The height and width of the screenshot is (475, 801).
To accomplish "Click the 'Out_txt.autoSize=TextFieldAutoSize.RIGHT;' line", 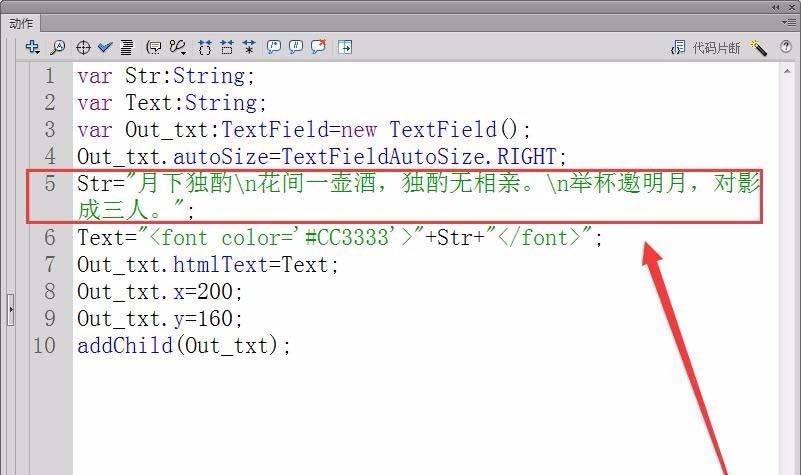I will tap(322, 157).
